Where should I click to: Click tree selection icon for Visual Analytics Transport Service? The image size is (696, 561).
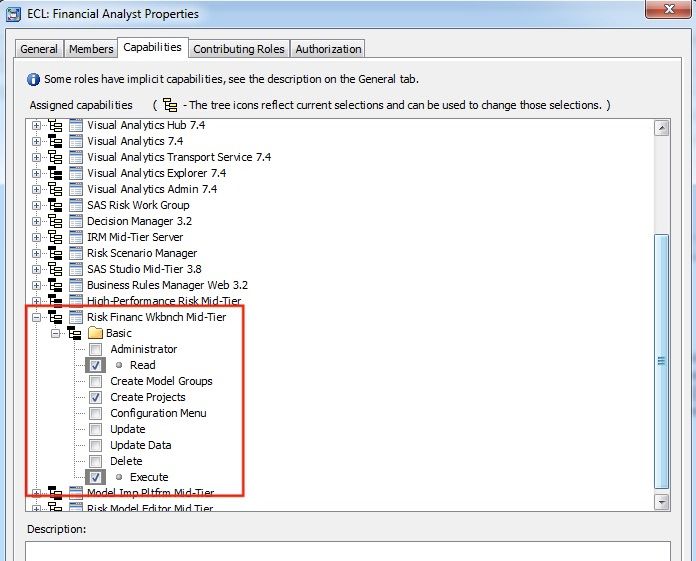tap(55, 158)
